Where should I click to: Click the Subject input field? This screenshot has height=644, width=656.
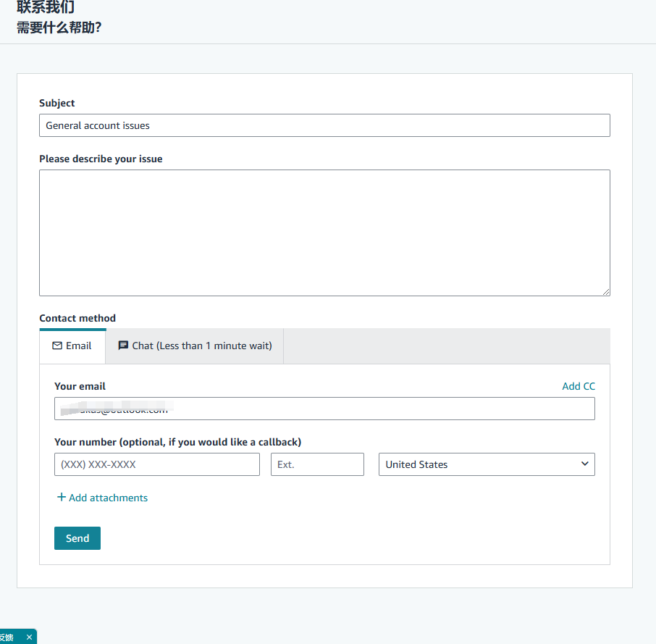pyautogui.click(x=324, y=125)
